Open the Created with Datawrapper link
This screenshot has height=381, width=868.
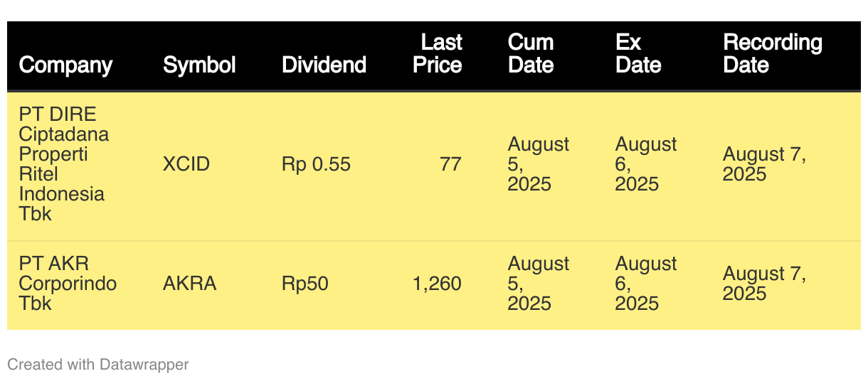tap(97, 365)
